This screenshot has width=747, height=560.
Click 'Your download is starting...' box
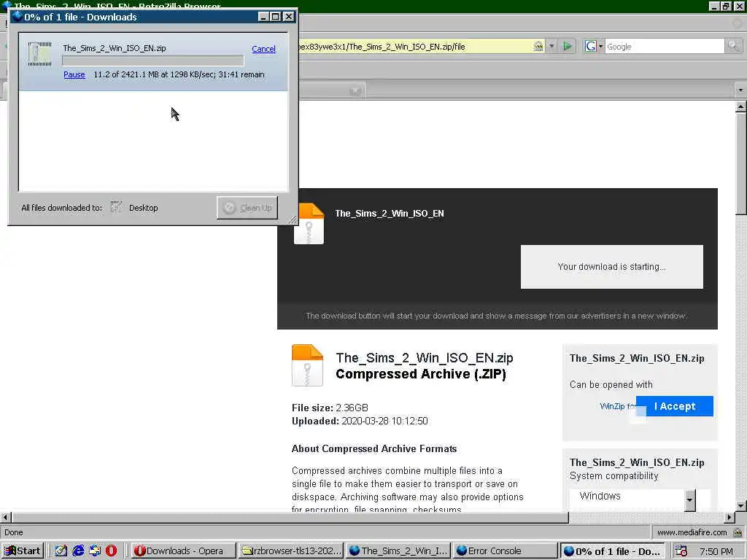click(612, 267)
